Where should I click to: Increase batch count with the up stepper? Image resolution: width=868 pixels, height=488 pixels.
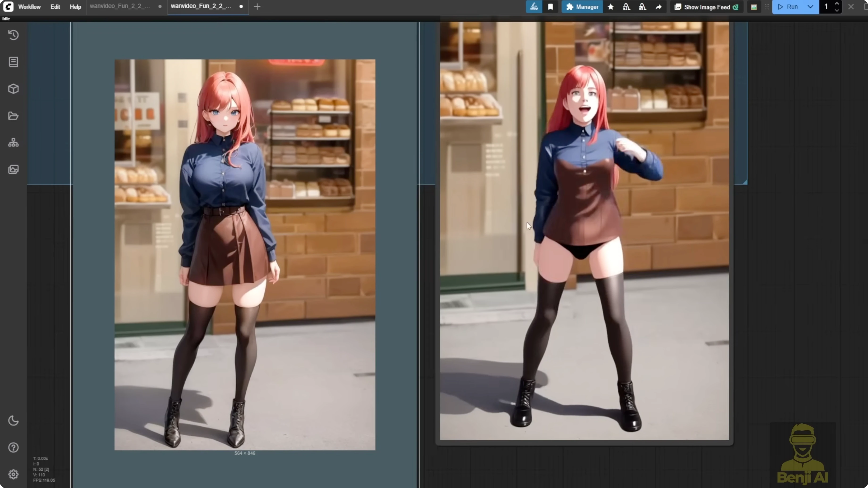coord(837,4)
